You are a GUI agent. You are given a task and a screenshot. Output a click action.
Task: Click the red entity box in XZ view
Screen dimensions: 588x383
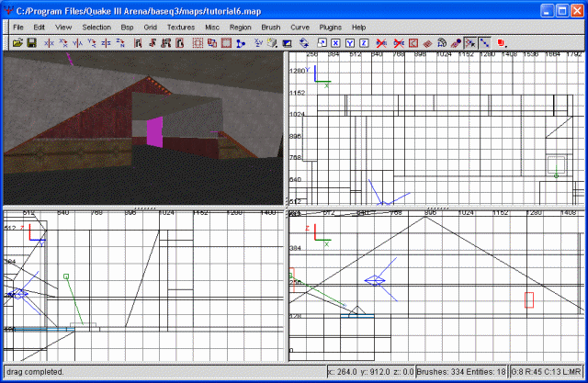529,300
